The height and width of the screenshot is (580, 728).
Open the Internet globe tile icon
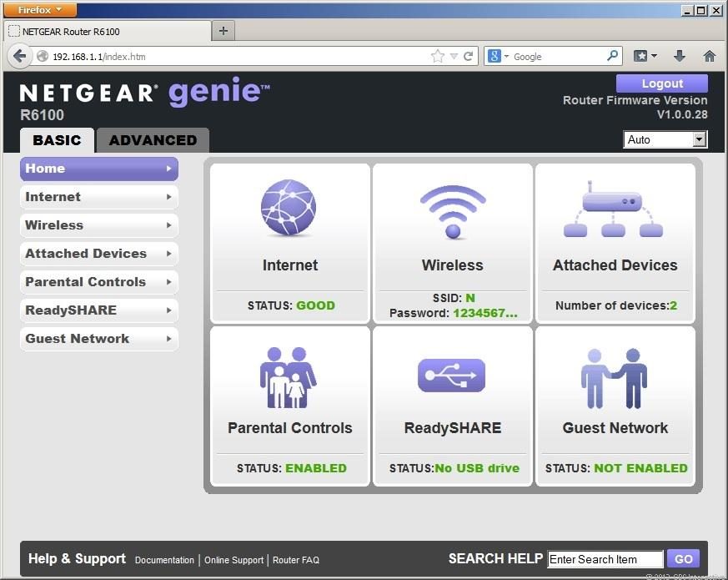click(x=289, y=208)
